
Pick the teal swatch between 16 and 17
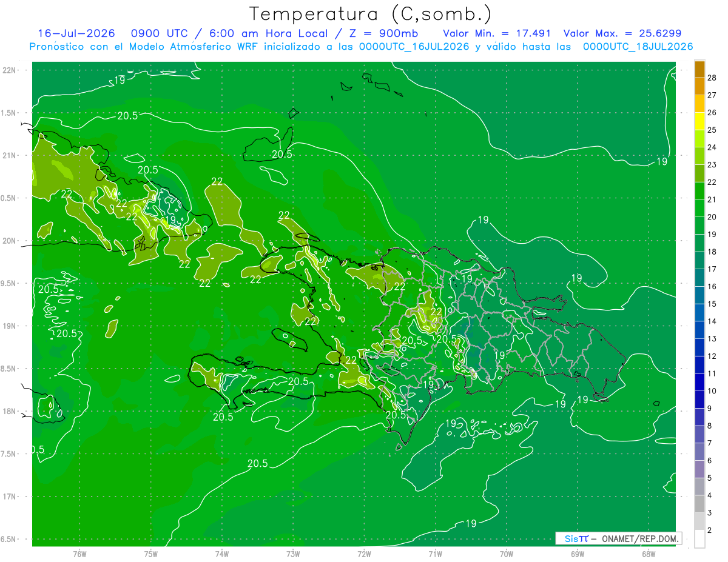pos(699,278)
